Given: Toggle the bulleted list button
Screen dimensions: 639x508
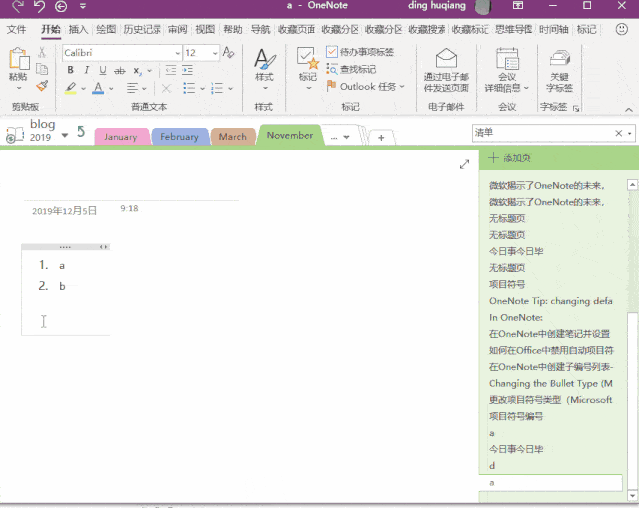Looking at the screenshot, I should click(x=189, y=88).
